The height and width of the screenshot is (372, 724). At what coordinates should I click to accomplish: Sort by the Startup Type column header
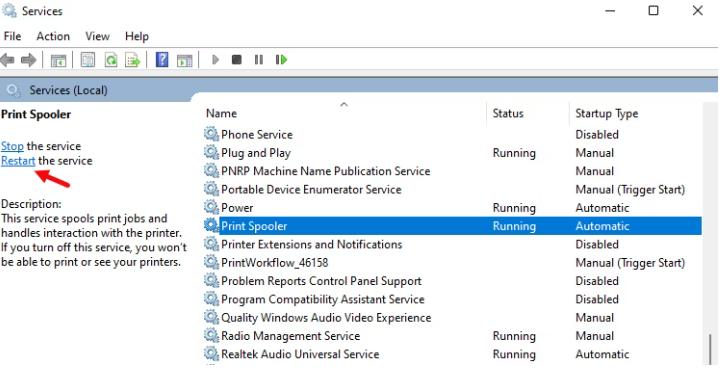607,114
